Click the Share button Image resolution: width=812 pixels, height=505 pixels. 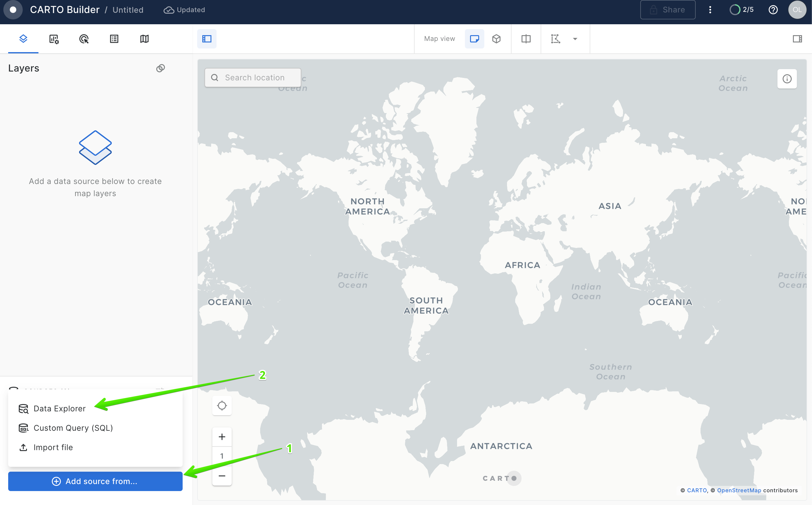click(x=668, y=10)
